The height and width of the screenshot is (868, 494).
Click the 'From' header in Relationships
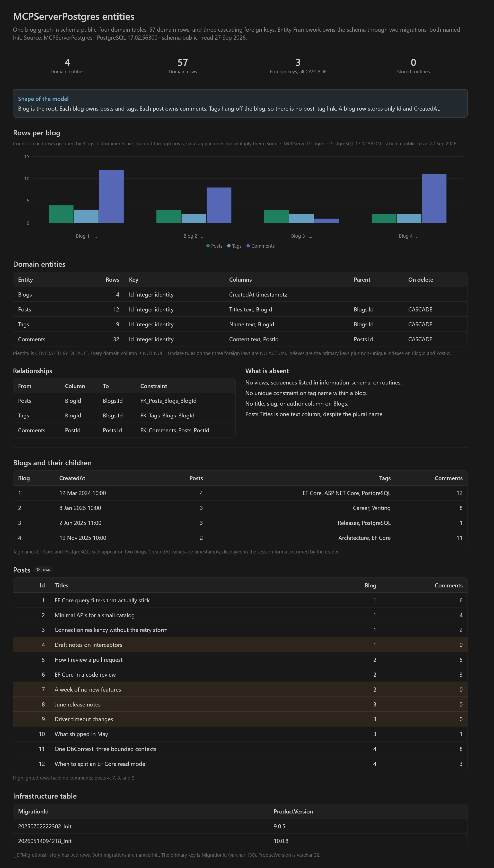tap(24, 386)
